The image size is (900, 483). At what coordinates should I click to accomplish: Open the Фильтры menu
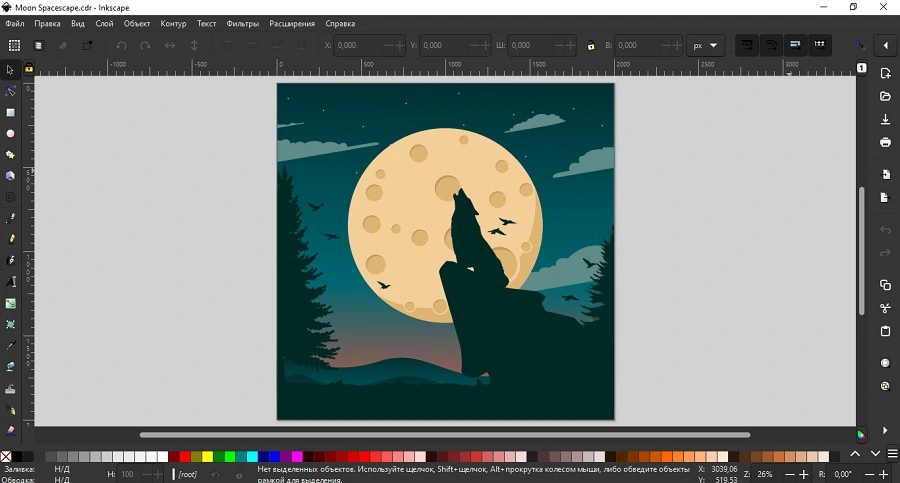pyautogui.click(x=242, y=24)
